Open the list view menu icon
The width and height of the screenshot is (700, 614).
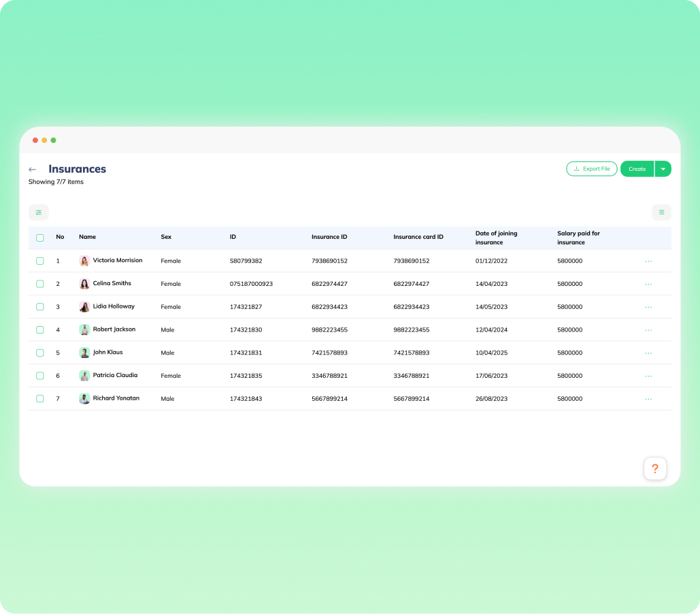pyautogui.click(x=661, y=212)
